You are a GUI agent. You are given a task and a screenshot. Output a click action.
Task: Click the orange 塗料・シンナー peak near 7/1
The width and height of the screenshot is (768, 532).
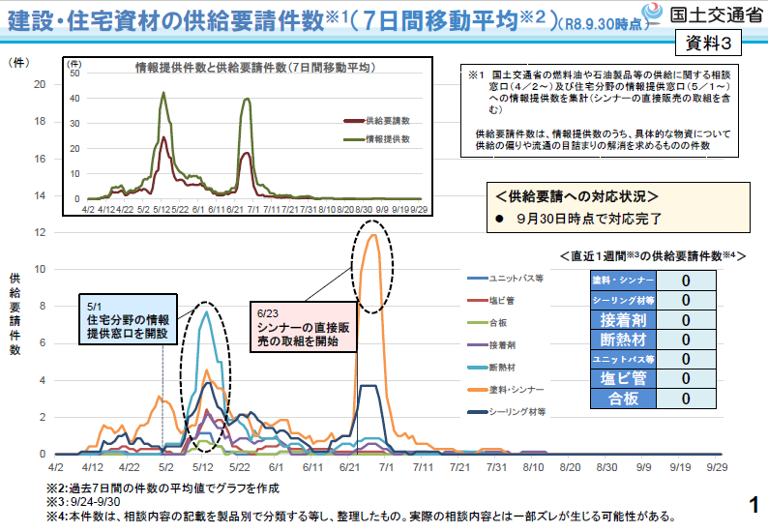[x=373, y=236]
